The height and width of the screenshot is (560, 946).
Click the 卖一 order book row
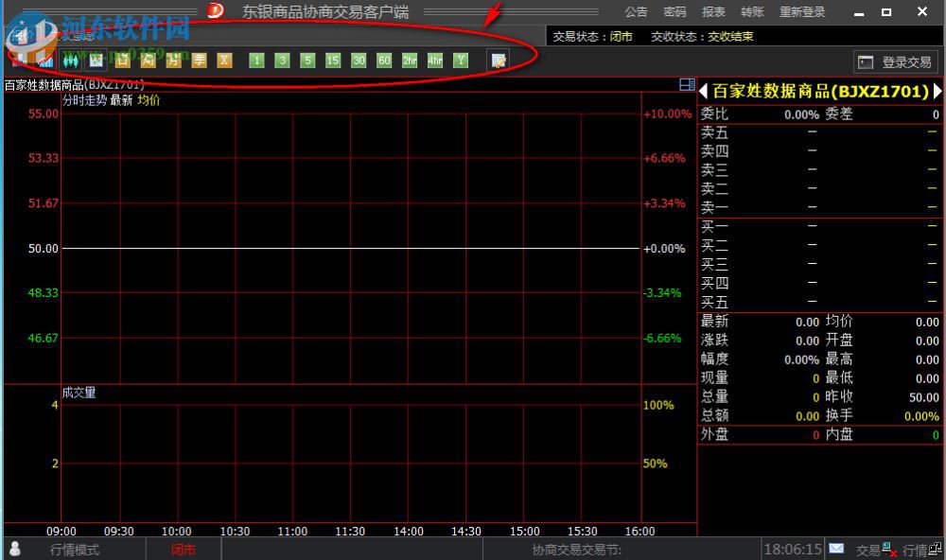(x=820, y=207)
